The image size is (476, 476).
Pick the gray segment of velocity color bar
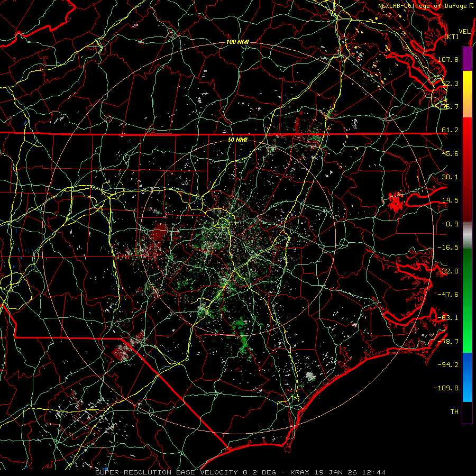pos(467,235)
